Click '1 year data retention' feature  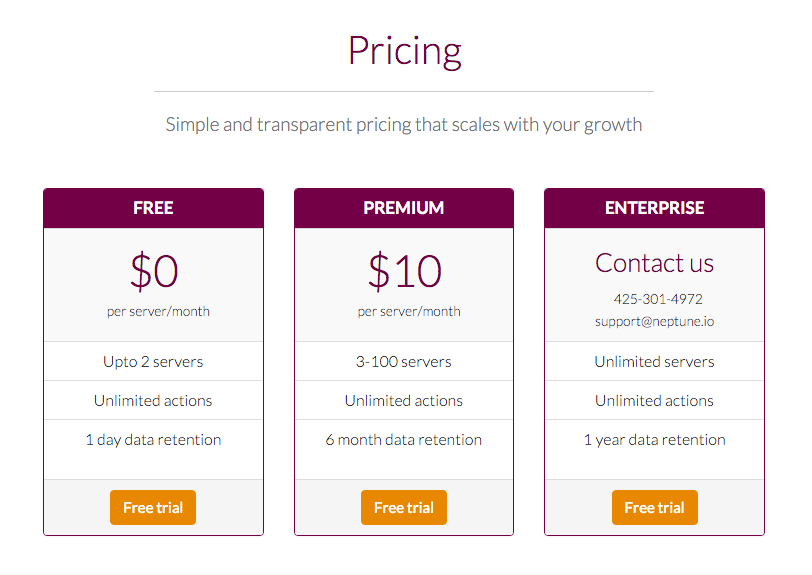[654, 439]
